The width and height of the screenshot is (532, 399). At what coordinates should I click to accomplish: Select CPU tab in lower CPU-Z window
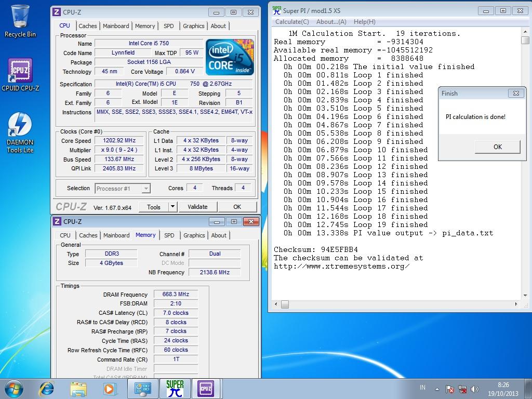click(65, 235)
